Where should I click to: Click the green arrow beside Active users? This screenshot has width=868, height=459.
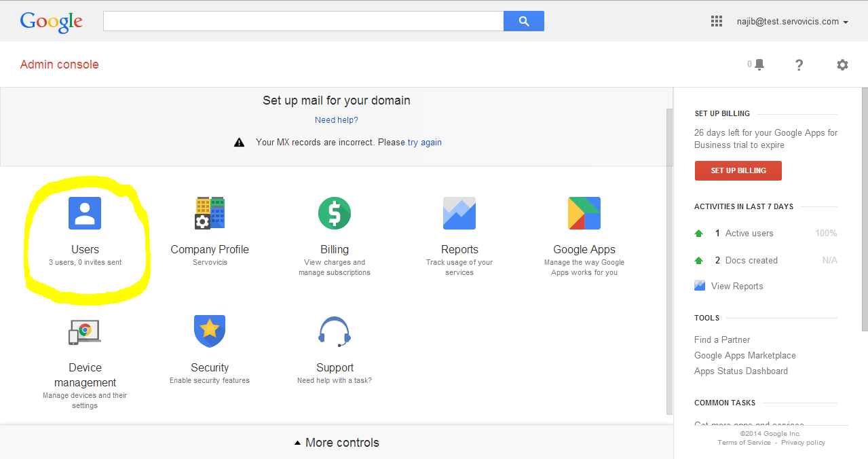pyautogui.click(x=699, y=234)
